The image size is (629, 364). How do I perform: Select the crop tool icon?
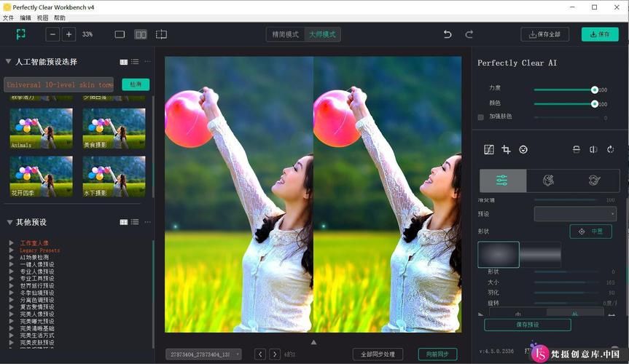(506, 149)
